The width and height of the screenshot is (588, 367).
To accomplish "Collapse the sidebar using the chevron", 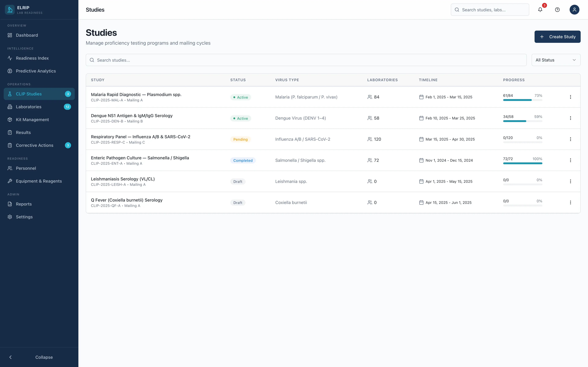I will pos(10,357).
